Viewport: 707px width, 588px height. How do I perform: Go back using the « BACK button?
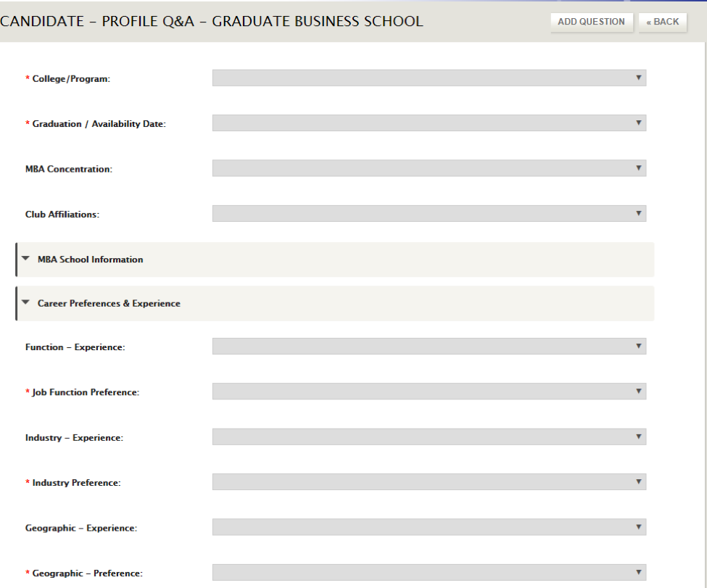(x=662, y=22)
